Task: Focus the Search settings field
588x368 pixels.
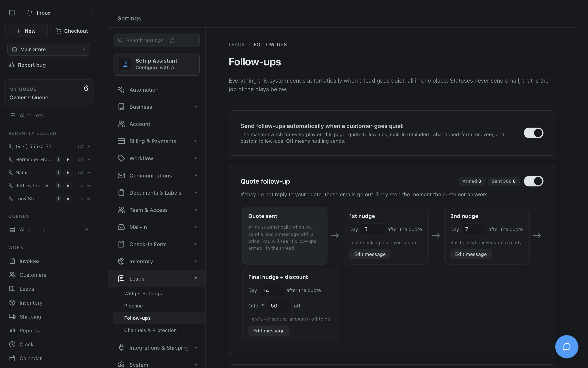Action: pos(156,40)
